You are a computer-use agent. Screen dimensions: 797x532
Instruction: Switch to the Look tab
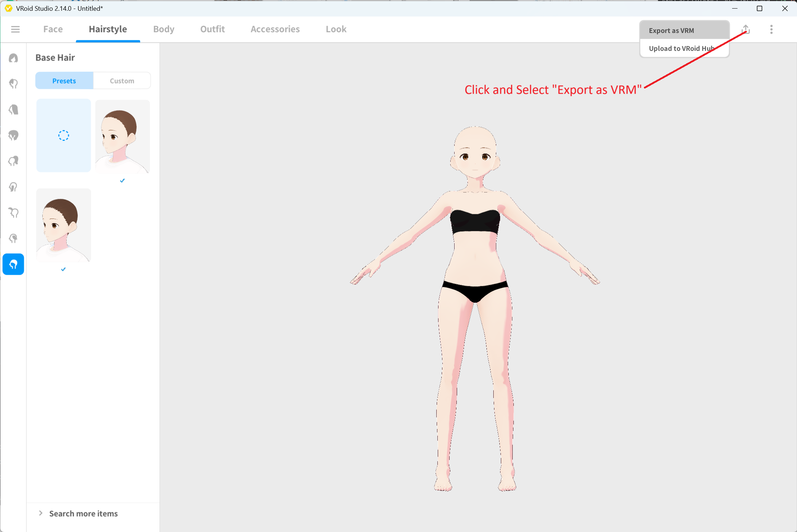click(x=336, y=29)
